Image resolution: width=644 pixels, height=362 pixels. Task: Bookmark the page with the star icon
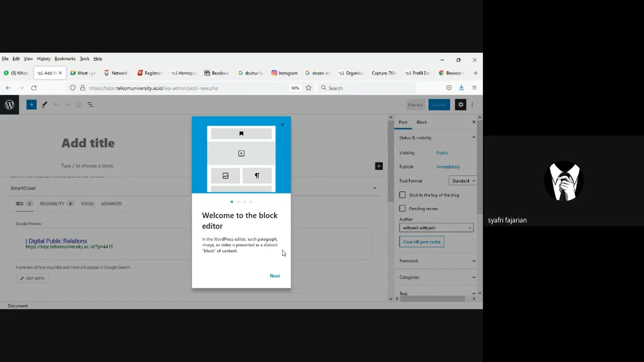click(309, 88)
